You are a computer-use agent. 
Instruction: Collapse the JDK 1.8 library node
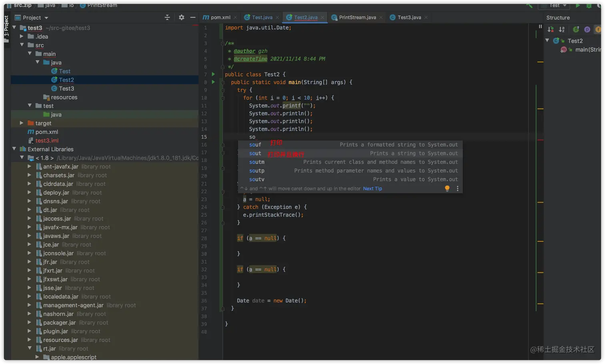[x=22, y=158]
